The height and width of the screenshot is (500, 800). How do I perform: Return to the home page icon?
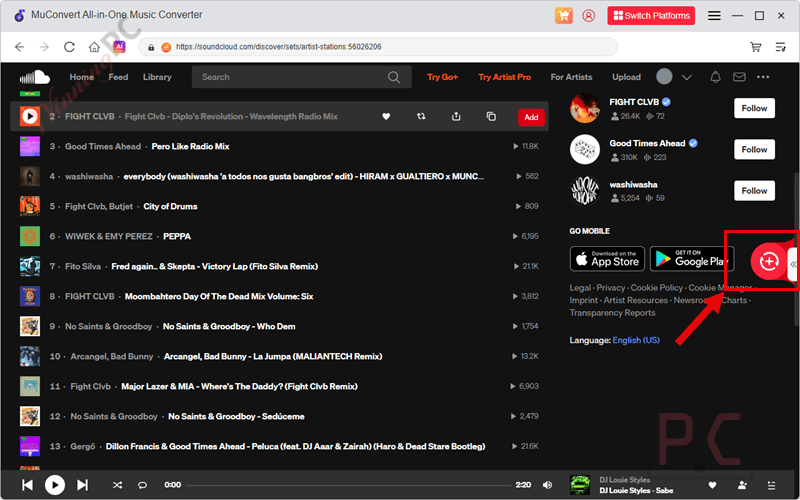pos(94,47)
